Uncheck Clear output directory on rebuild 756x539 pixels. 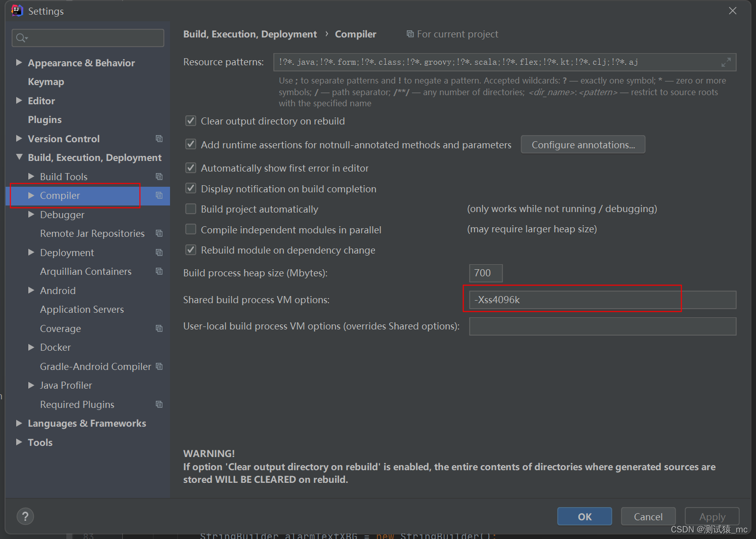tap(191, 121)
